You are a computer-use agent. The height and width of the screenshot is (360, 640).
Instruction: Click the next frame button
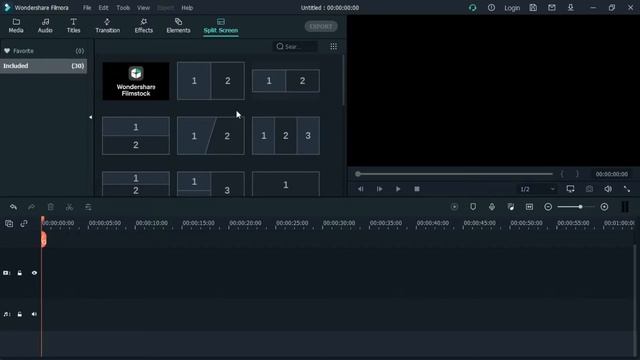click(379, 189)
